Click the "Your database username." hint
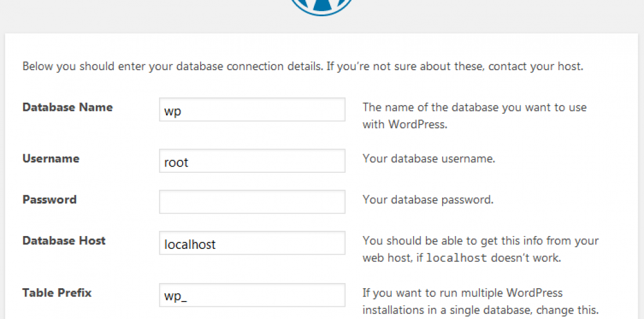644x319 pixels. click(x=429, y=159)
